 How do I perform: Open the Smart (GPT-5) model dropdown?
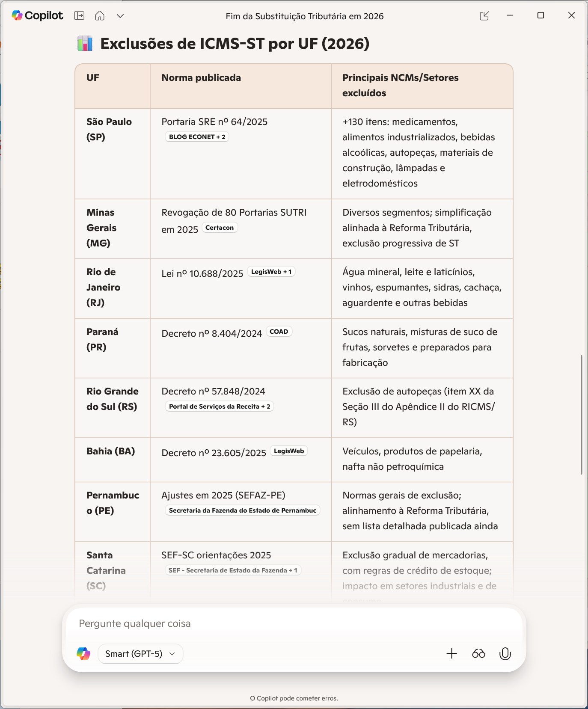tap(140, 653)
